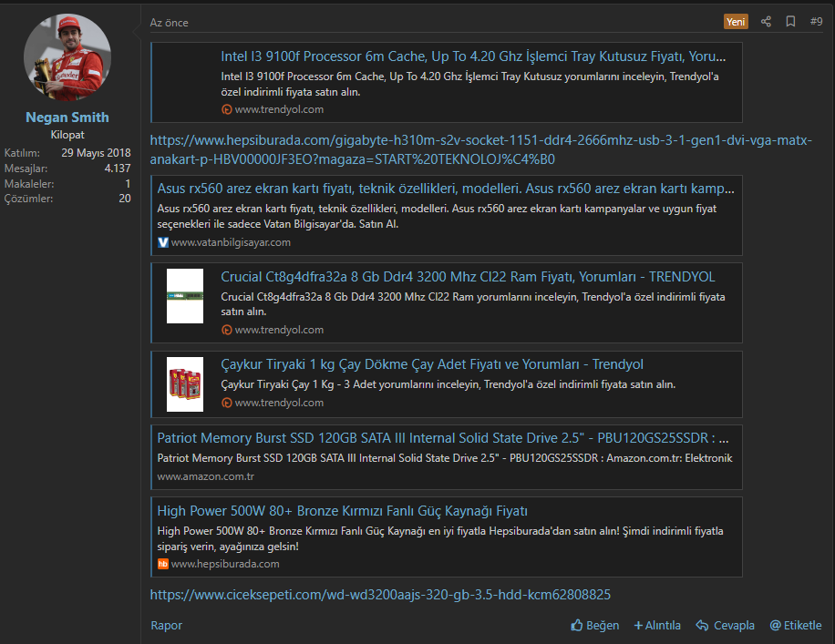Viewport: 835px width, 644px height.
Task: Open the Çaykur Tiryaki 1 kg Çay link
Action: point(432,364)
